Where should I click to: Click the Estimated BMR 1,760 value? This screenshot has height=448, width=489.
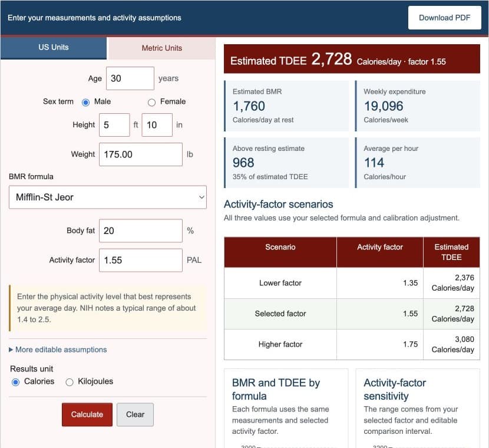coord(249,106)
